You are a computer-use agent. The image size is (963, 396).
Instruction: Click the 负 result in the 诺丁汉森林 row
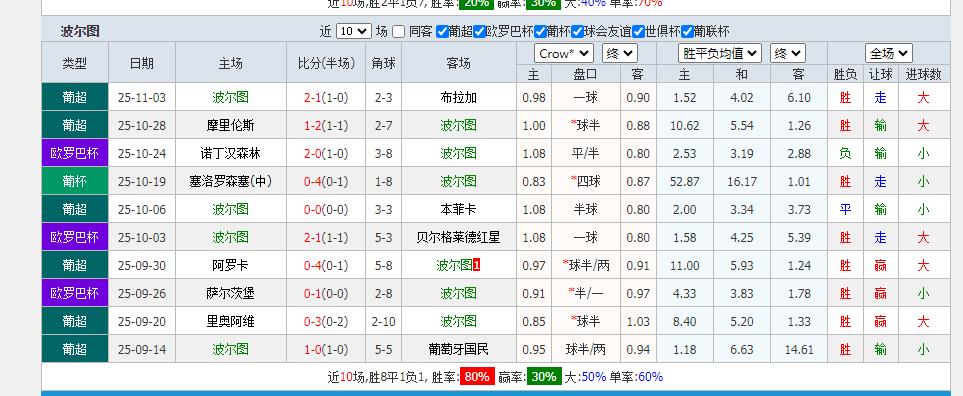(x=845, y=153)
